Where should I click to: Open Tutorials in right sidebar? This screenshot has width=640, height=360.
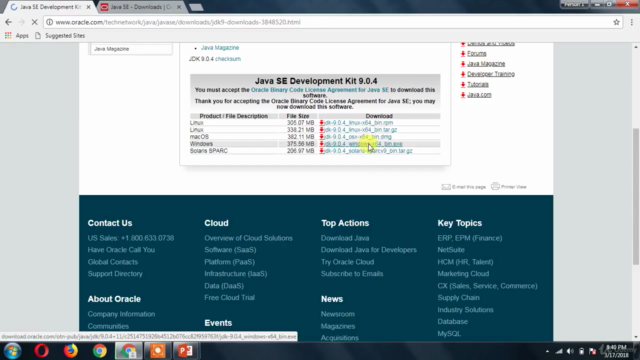click(478, 84)
